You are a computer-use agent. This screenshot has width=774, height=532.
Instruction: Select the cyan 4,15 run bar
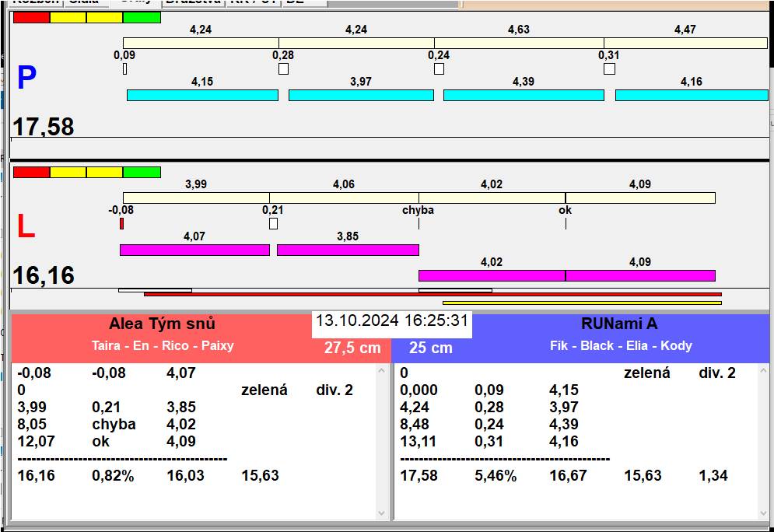click(x=202, y=95)
